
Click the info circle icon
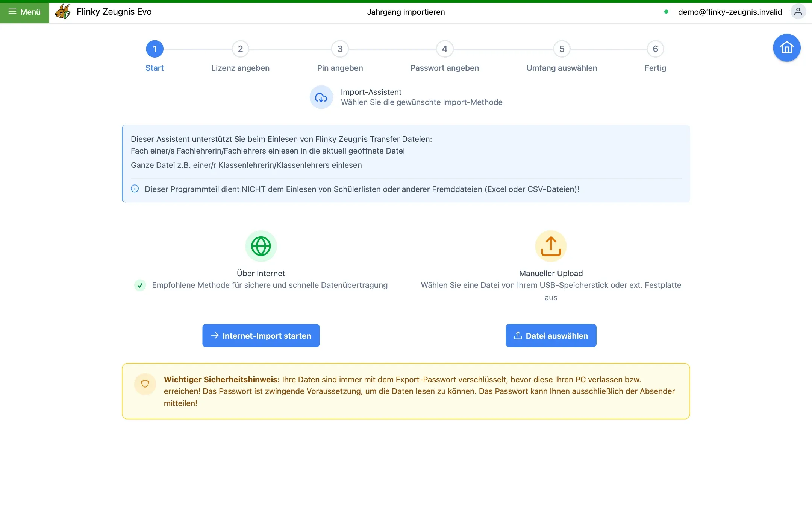135,189
